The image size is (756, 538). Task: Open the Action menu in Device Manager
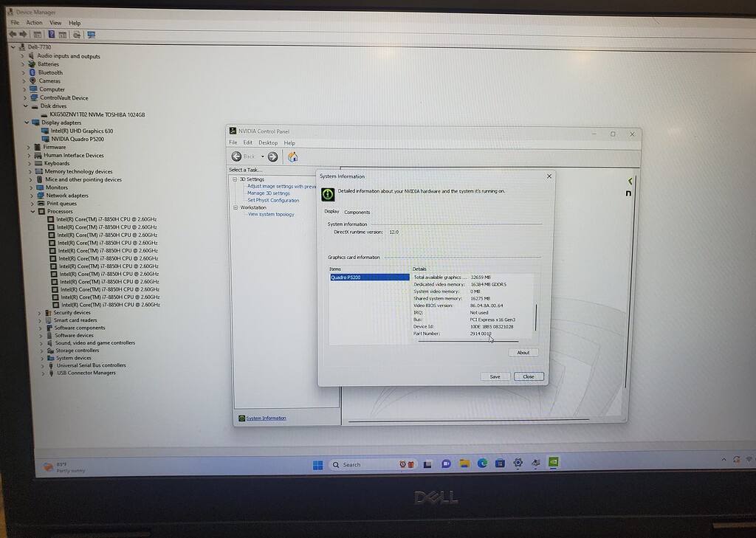pyautogui.click(x=34, y=23)
